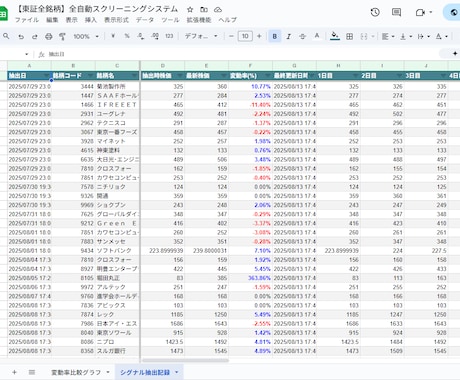The height and width of the screenshot is (380, 460).
Task: Increase decimal places
Action: pyautogui.click(x=155, y=36)
